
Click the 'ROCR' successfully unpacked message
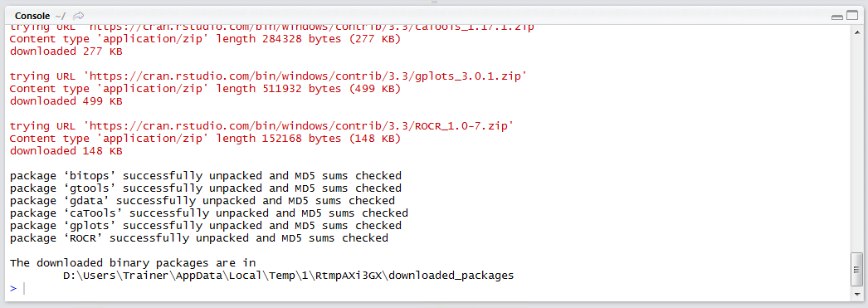click(198, 238)
